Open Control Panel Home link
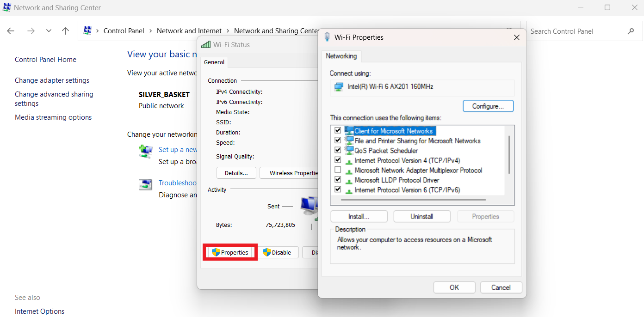The width and height of the screenshot is (644, 317). point(45,60)
